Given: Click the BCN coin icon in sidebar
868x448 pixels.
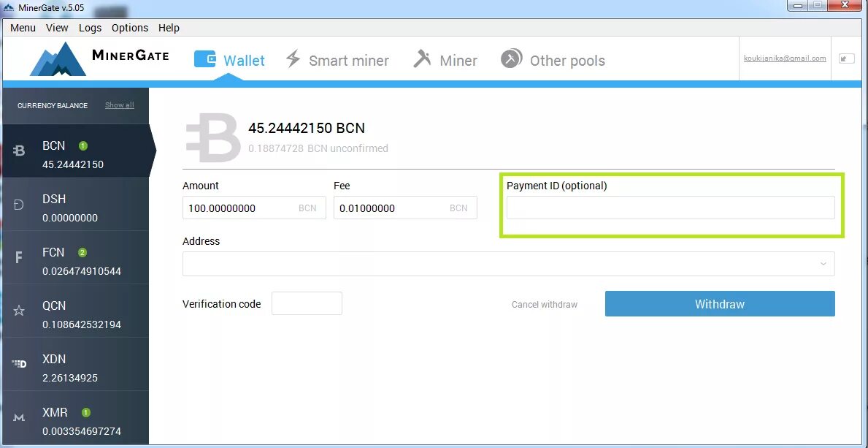Looking at the screenshot, I should (19, 151).
